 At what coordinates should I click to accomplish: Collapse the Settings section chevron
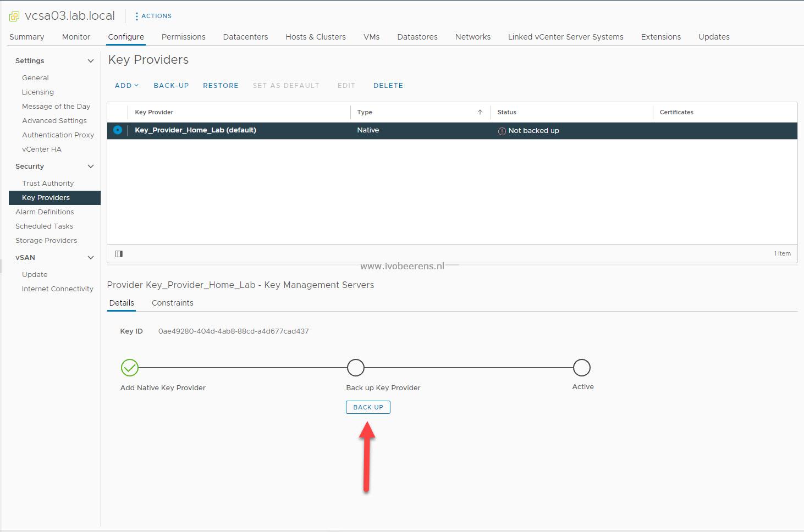click(x=91, y=61)
